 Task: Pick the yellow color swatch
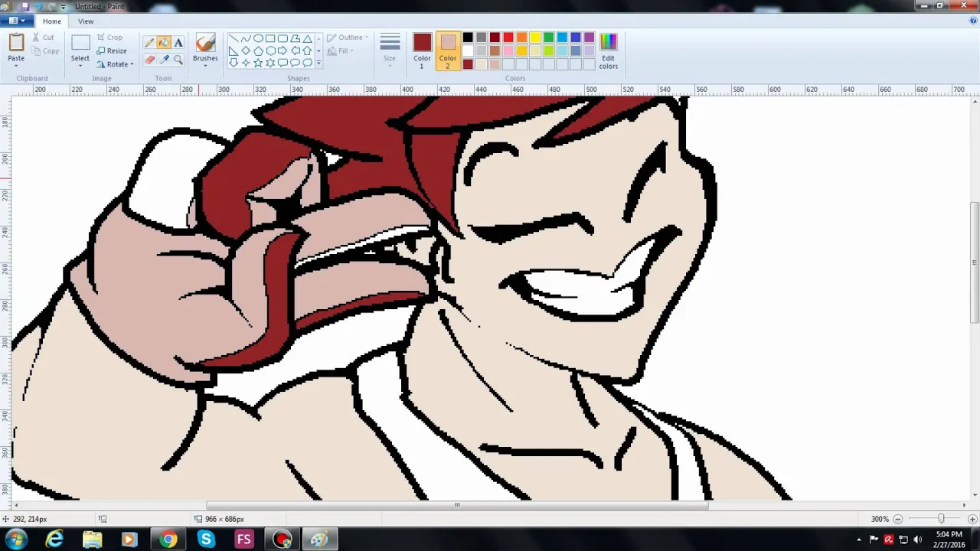[x=535, y=37]
